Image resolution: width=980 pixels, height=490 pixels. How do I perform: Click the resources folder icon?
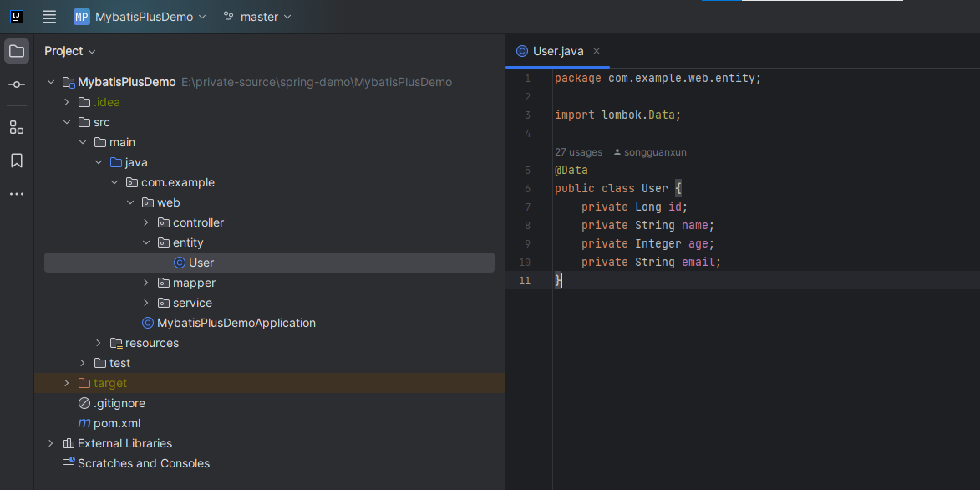[115, 343]
